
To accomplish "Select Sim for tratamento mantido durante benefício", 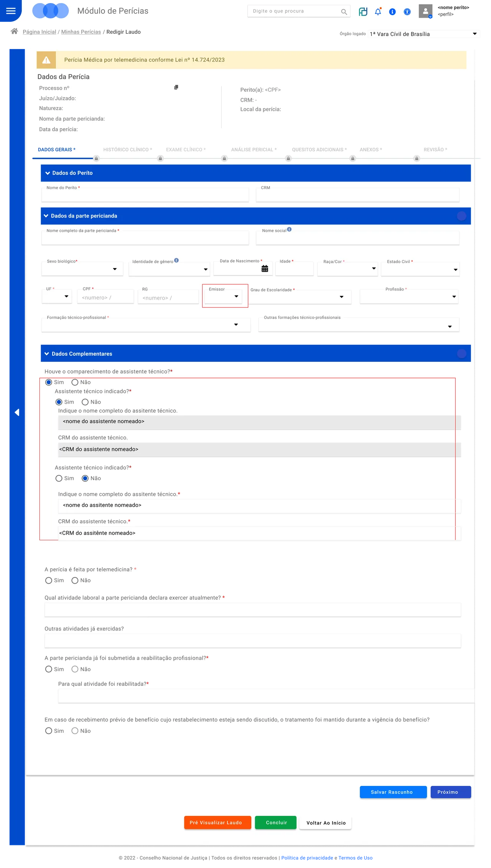I will (x=49, y=731).
